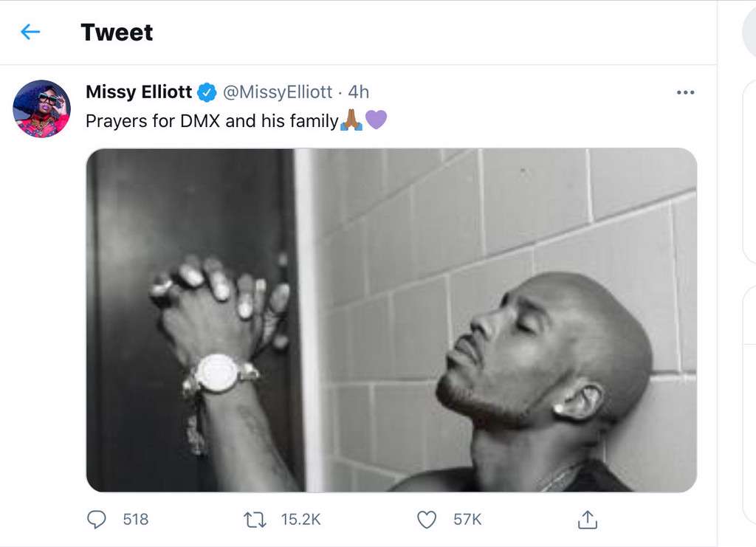Click the praying hands emoji
The image size is (756, 547).
(351, 120)
